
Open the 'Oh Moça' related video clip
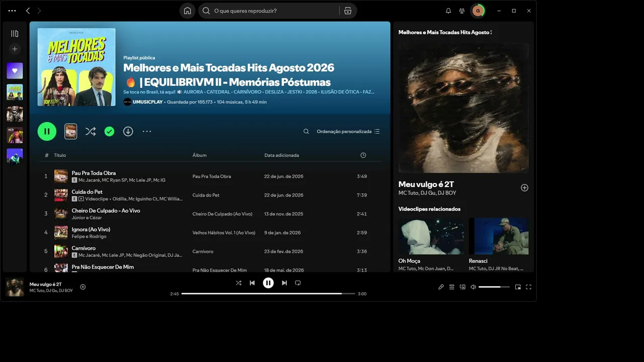(x=431, y=236)
